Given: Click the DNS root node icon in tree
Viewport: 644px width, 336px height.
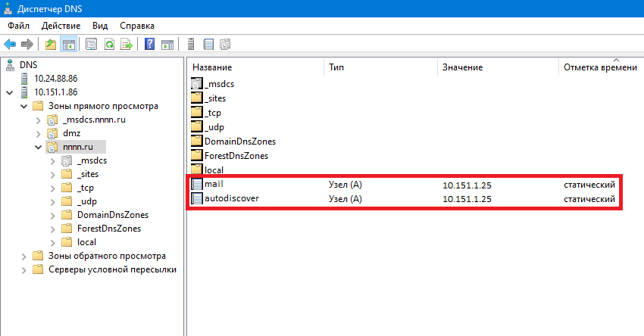Looking at the screenshot, I should click(x=10, y=65).
